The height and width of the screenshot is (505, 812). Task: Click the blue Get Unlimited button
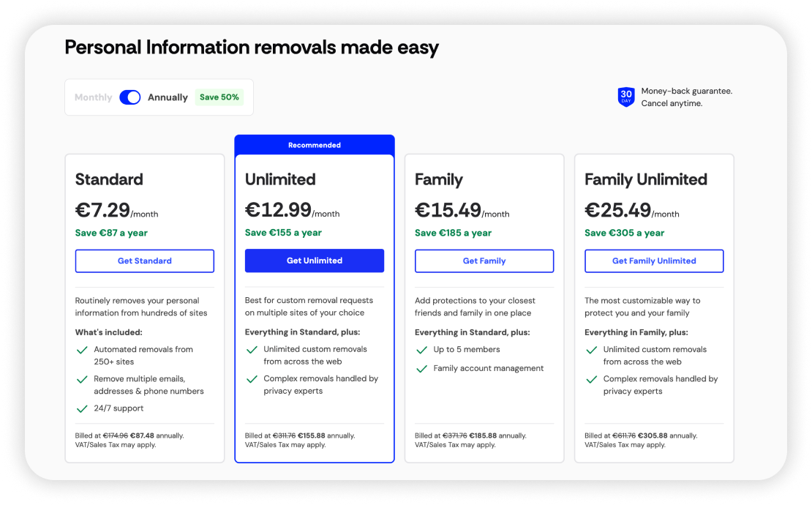(x=315, y=261)
